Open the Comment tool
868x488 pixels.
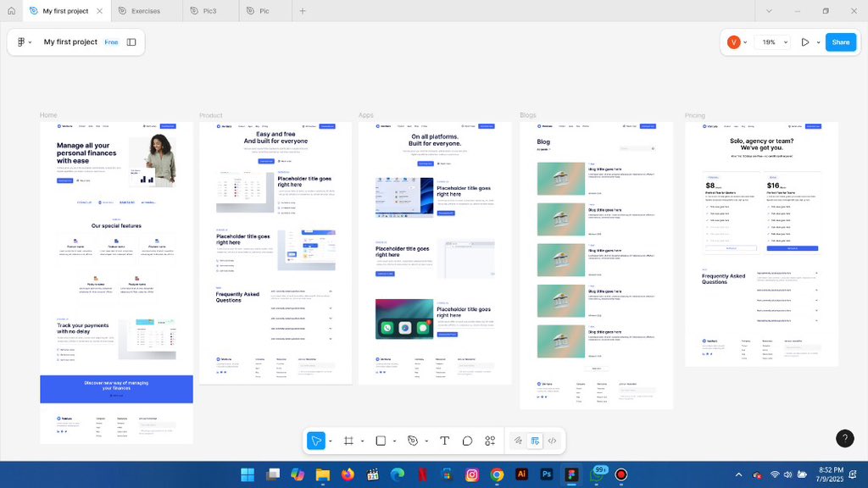(x=467, y=441)
